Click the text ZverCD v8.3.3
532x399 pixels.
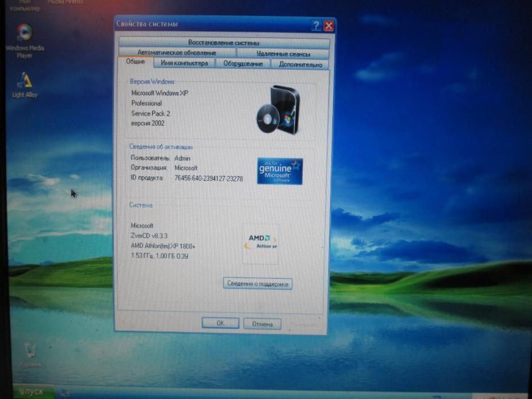point(149,235)
